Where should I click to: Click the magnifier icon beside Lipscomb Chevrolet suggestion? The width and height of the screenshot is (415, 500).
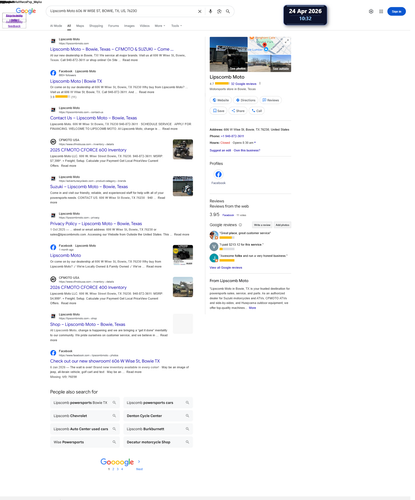click(x=114, y=416)
